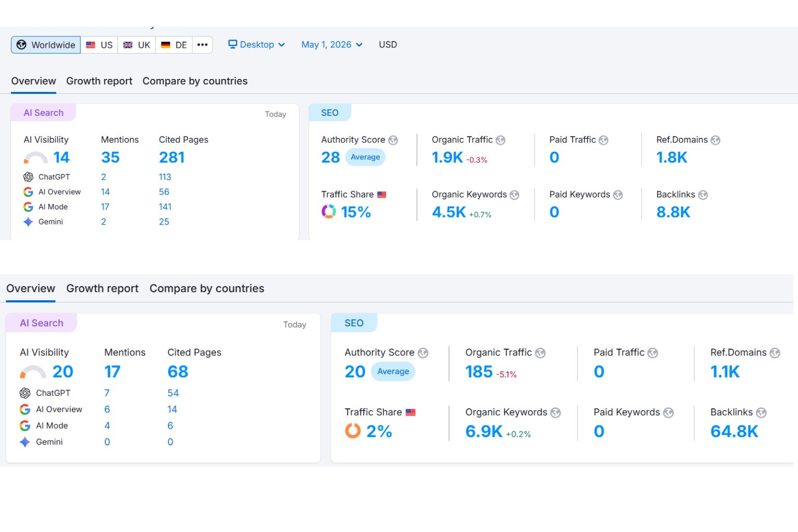
Task: Open more countries ellipsis menu
Action: tap(203, 45)
